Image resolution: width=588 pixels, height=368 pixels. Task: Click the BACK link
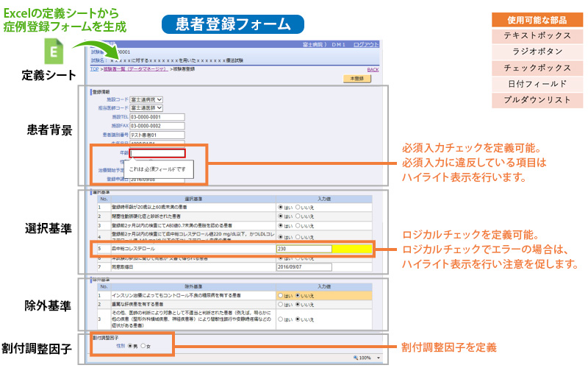tap(373, 69)
